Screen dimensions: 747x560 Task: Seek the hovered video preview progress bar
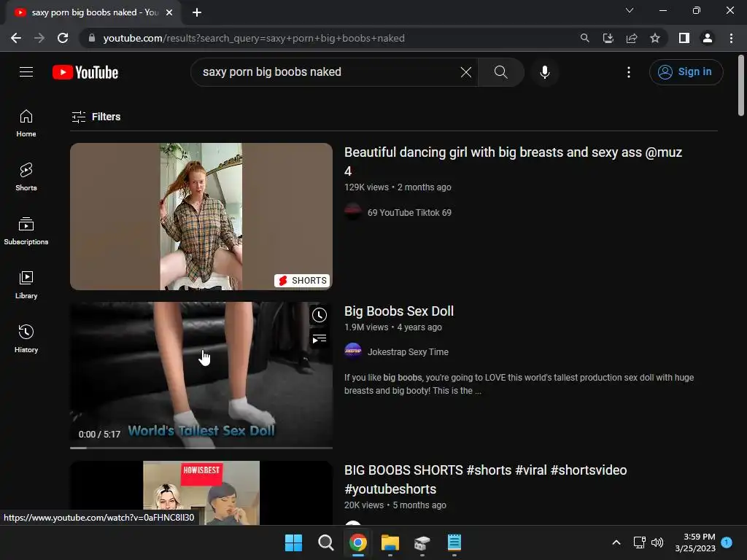tap(201, 448)
